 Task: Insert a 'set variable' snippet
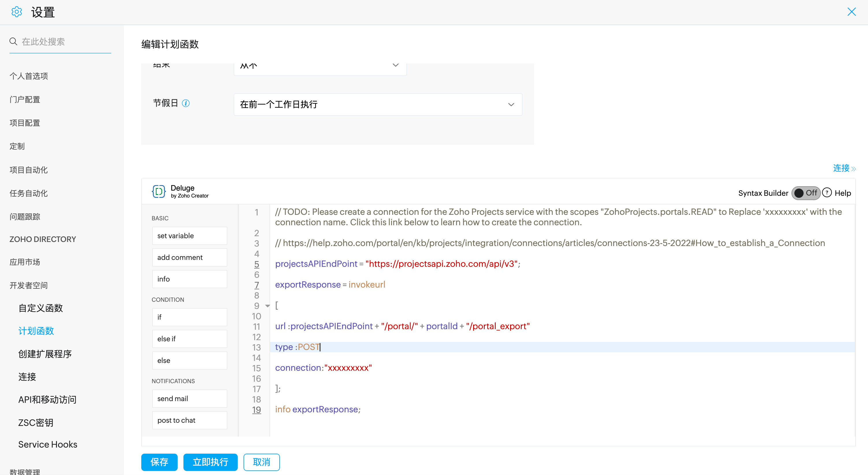189,236
